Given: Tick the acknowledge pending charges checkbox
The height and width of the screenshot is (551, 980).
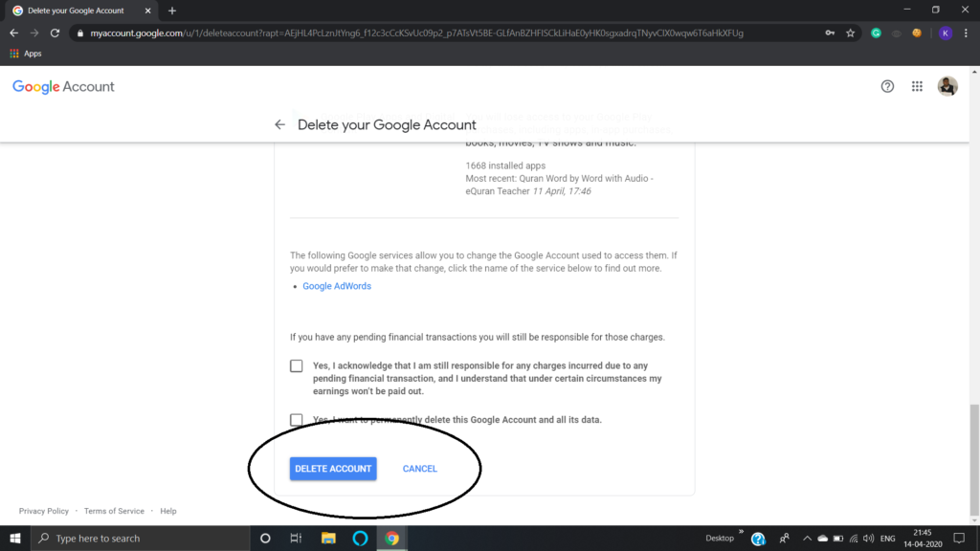Looking at the screenshot, I should pos(297,365).
